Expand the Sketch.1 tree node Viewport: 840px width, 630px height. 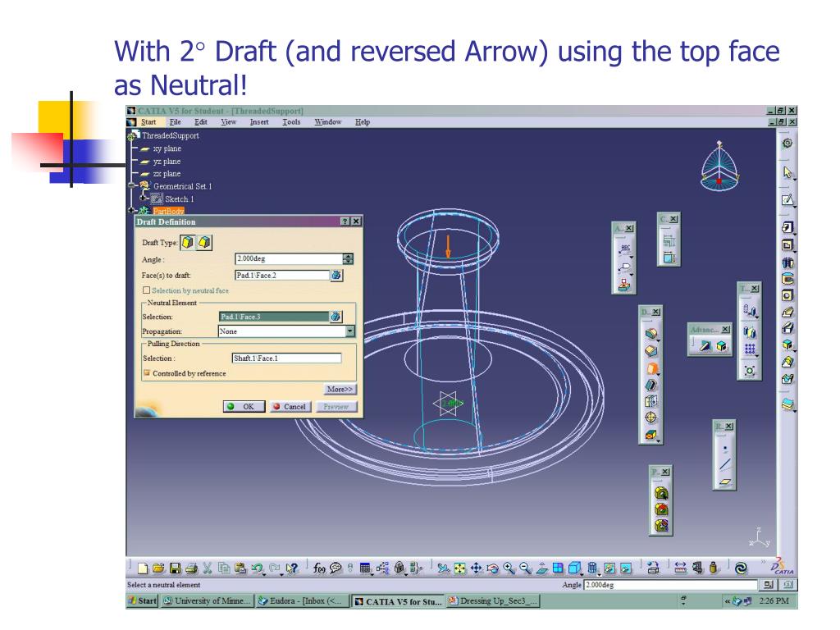(x=144, y=199)
